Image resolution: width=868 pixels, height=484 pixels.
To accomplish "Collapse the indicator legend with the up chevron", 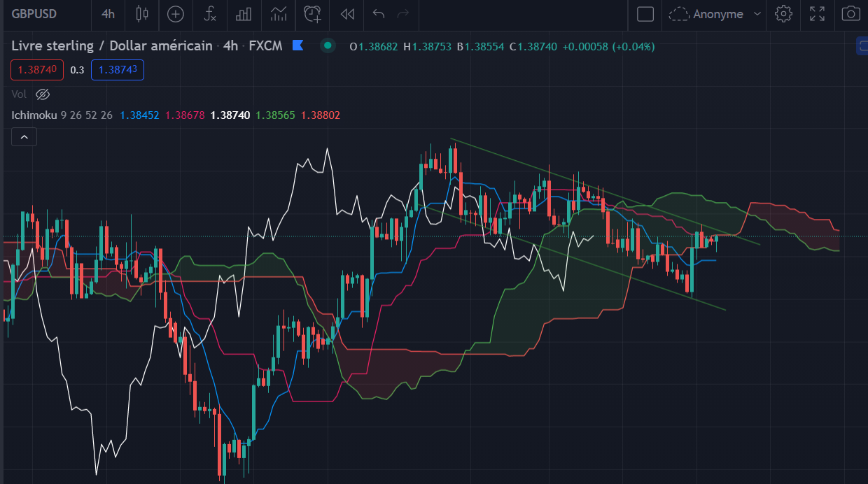I will pos(24,137).
